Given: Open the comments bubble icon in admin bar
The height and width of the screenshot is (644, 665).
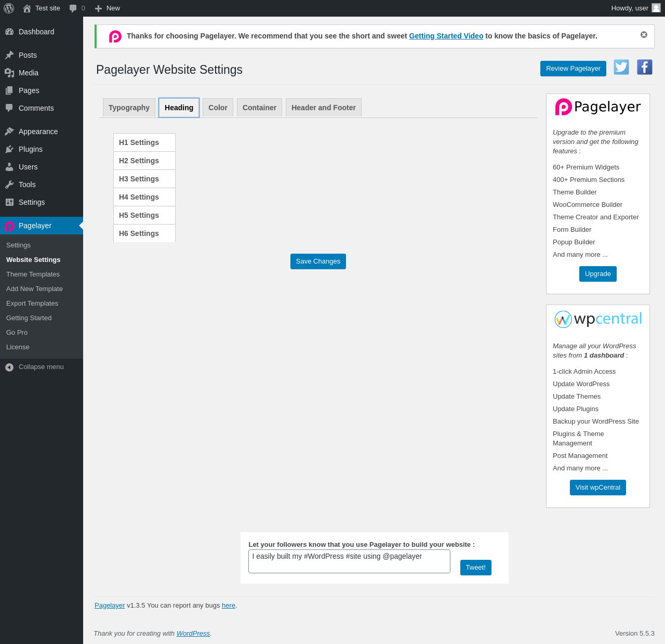Looking at the screenshot, I should (x=73, y=8).
